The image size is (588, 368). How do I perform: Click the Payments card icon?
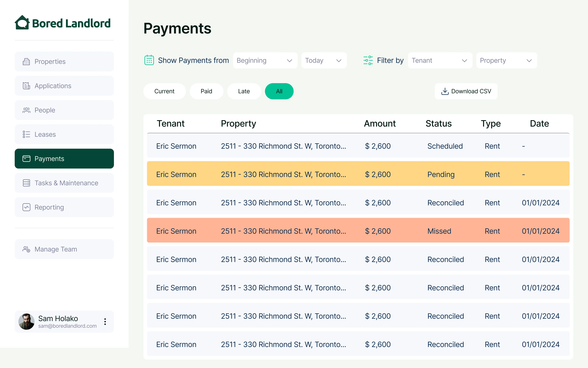click(x=26, y=159)
